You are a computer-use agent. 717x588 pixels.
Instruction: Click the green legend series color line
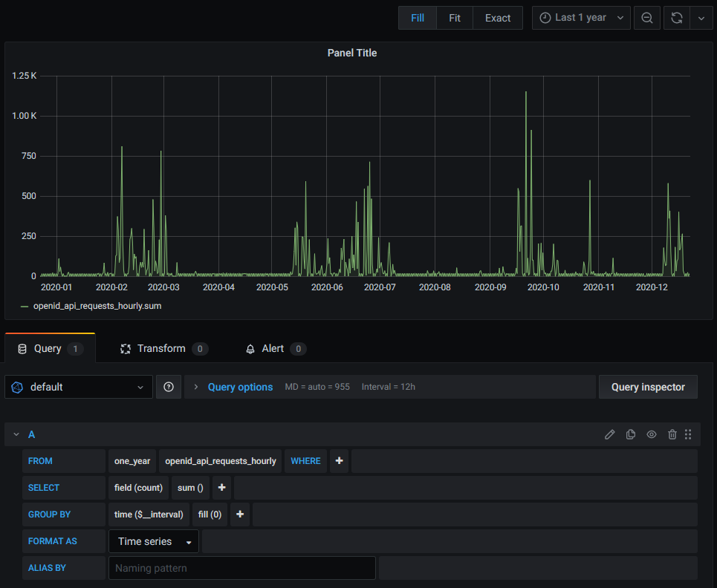[25, 306]
